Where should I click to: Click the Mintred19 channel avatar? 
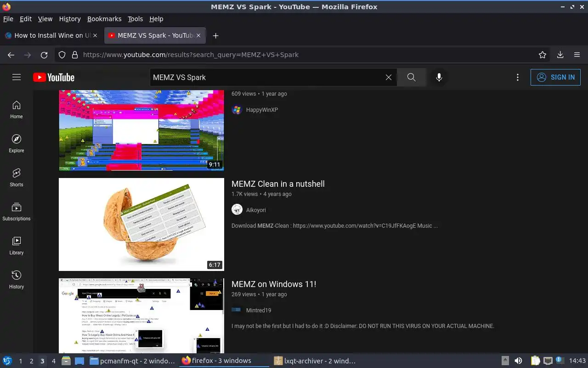click(237, 310)
